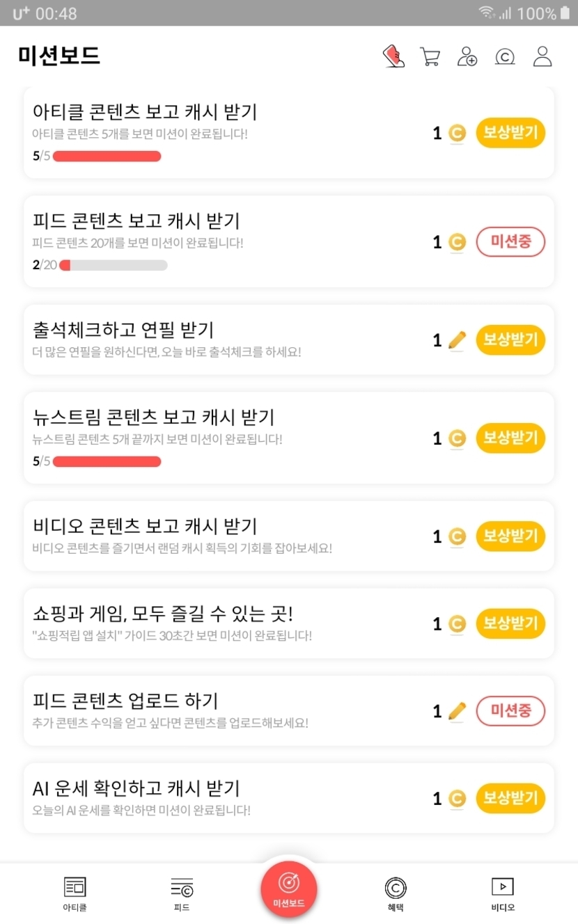Viewport: 578px width, 924px height.
Task: Go to the 비디오 tab
Action: pos(502,893)
